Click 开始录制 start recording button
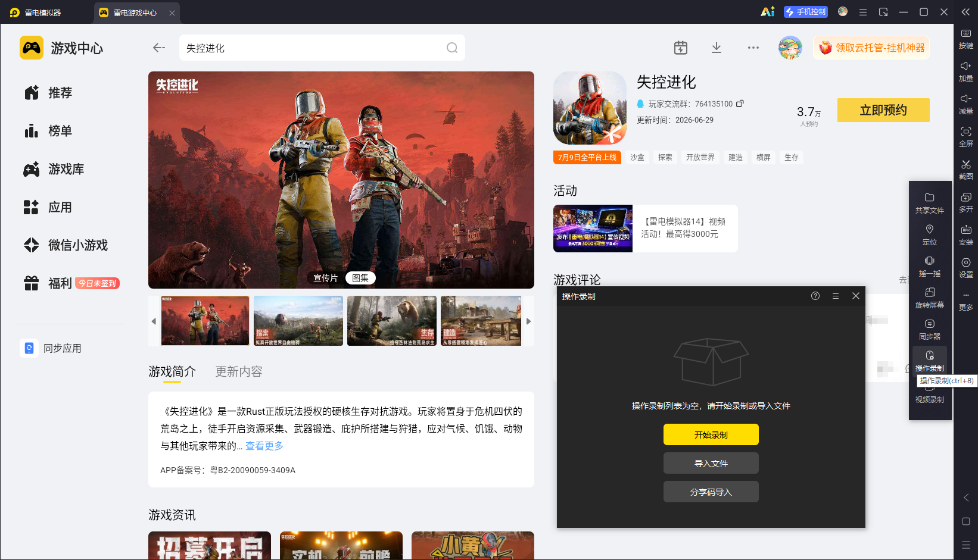978x560 pixels. (x=711, y=434)
